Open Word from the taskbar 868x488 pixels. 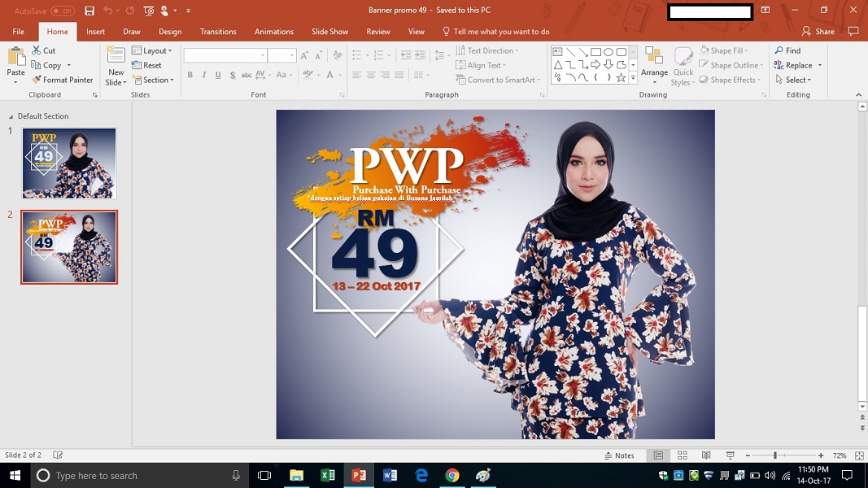click(390, 475)
